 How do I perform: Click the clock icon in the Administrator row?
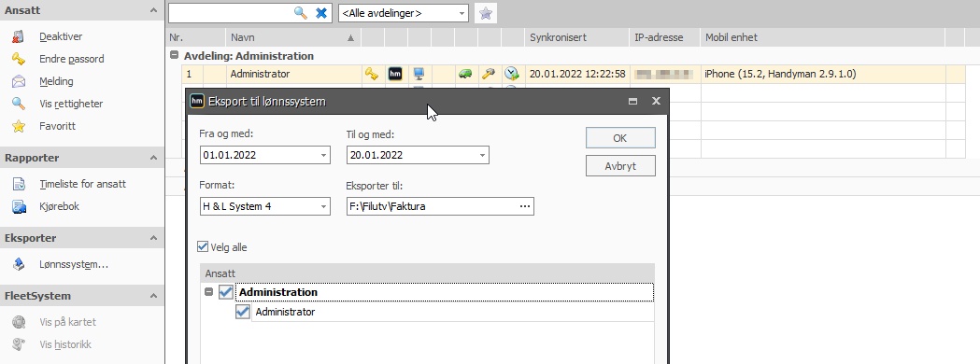[x=512, y=74]
